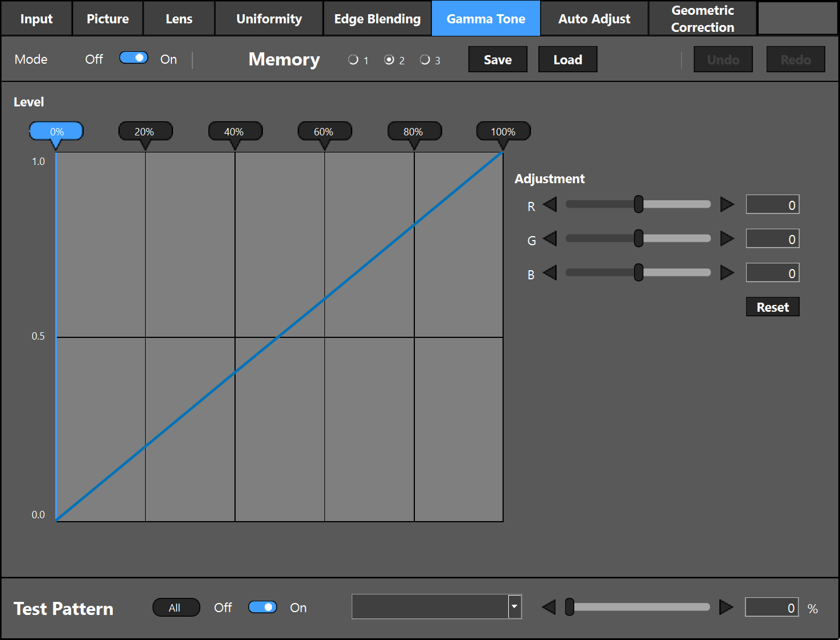This screenshot has width=840, height=640.
Task: Select Memory slot 3 radio button
Action: coord(425,60)
